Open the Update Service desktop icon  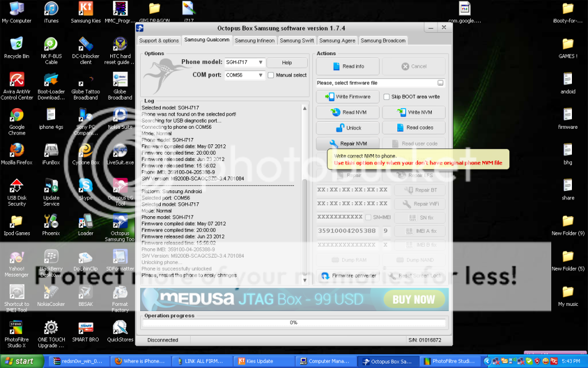point(51,192)
